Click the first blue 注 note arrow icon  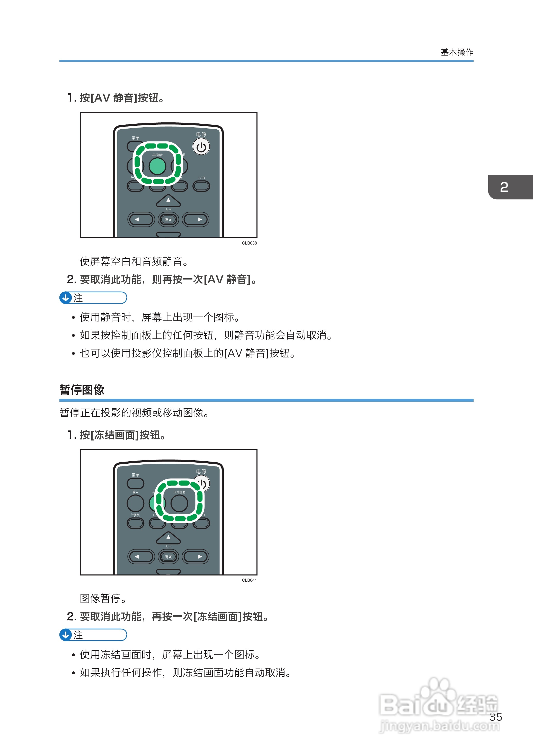(x=66, y=298)
